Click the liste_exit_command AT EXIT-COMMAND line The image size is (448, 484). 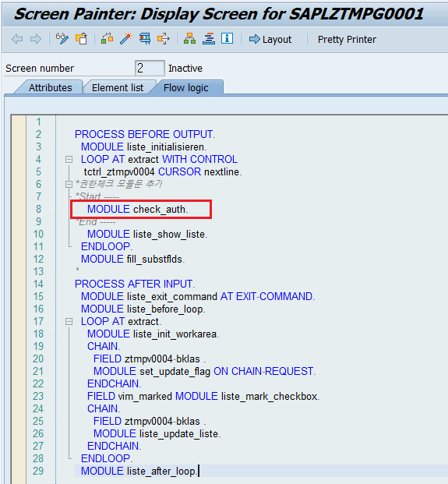point(198,296)
